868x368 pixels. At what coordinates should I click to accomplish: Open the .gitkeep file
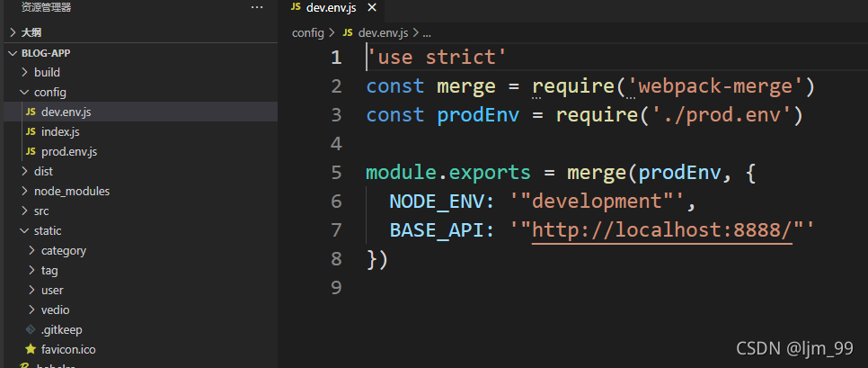(x=140, y=329)
